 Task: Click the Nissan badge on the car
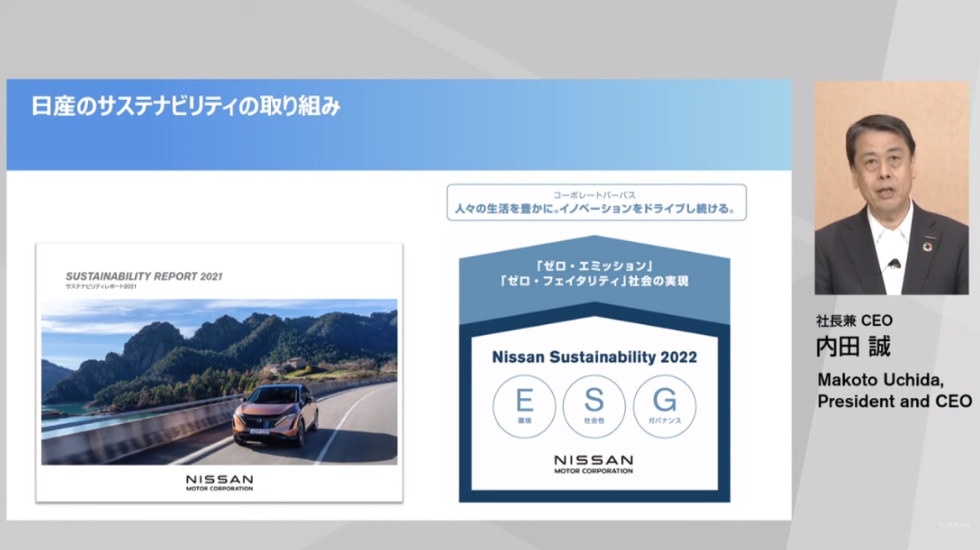point(259,421)
